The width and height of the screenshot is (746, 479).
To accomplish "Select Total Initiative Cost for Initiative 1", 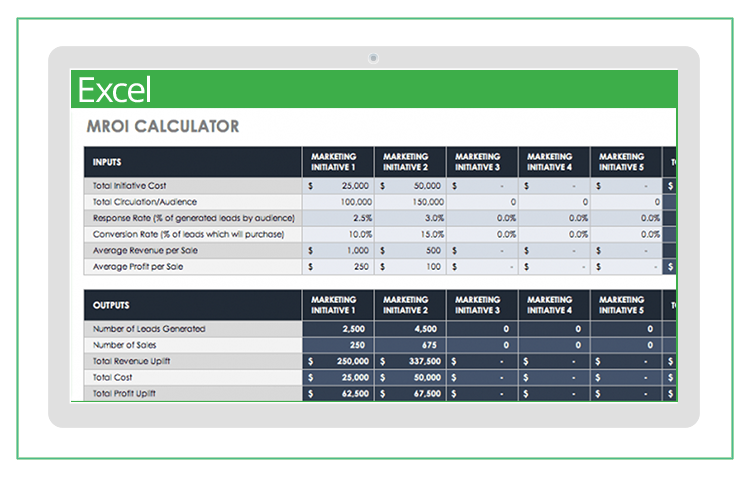I will pyautogui.click(x=338, y=186).
